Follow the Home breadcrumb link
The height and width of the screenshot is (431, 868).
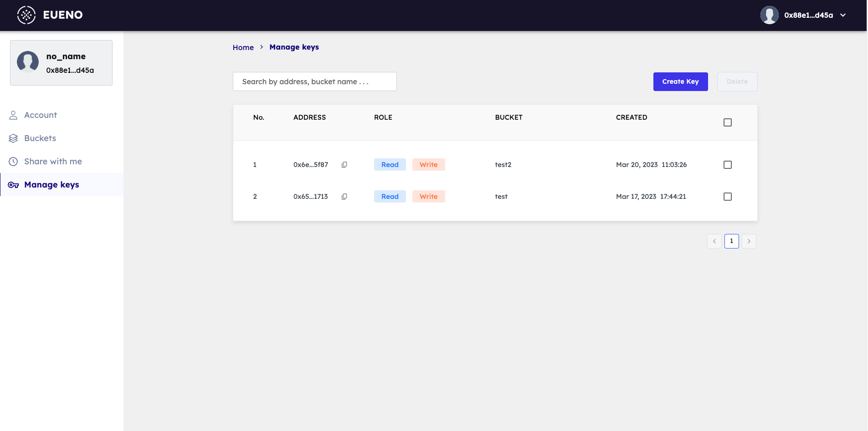click(243, 47)
